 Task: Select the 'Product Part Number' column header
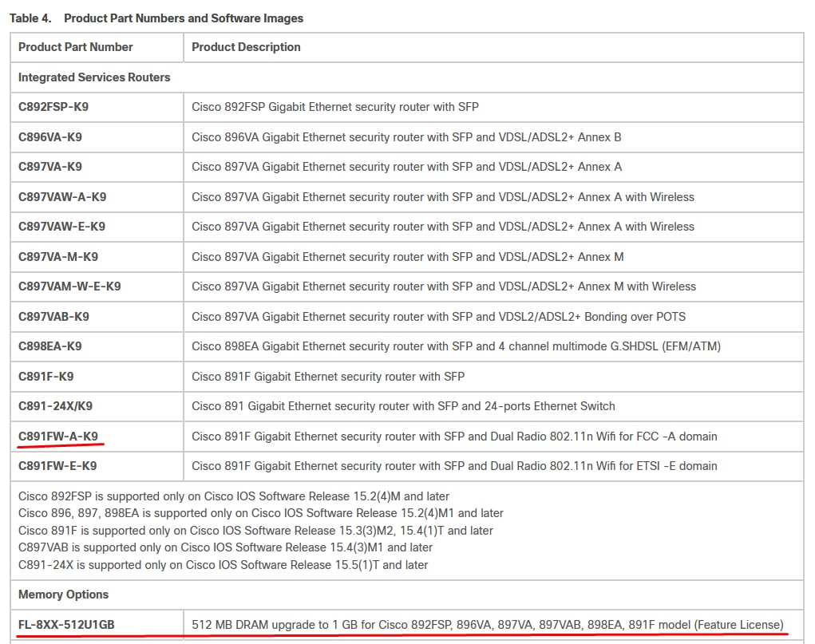pos(75,47)
